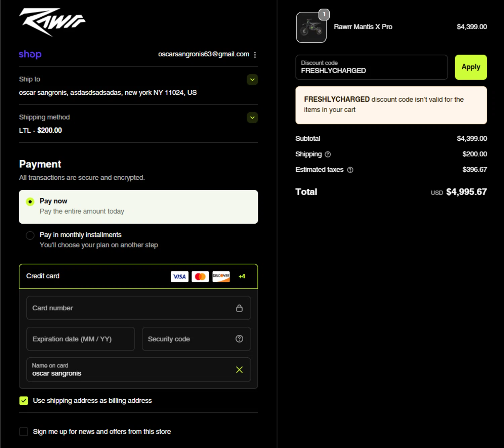Screen dimensions: 504x448
Task: Click the Payment heading
Action: [x=40, y=164]
